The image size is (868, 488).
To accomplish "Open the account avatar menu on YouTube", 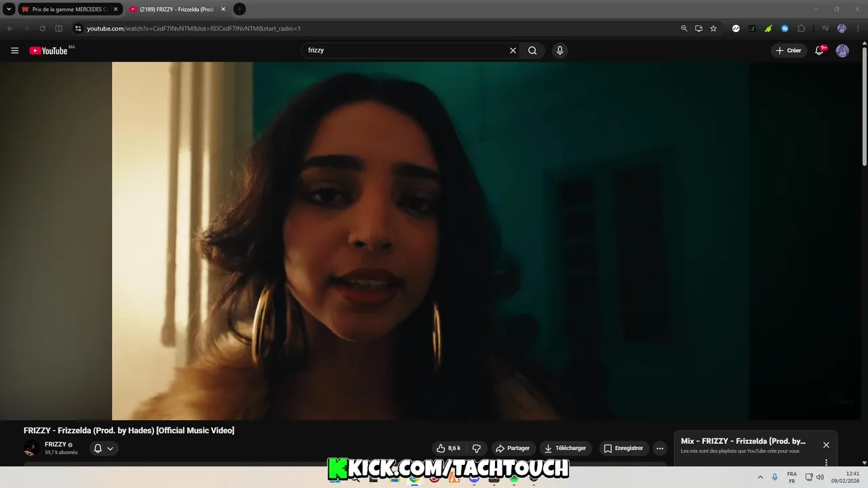I will pos(842,50).
